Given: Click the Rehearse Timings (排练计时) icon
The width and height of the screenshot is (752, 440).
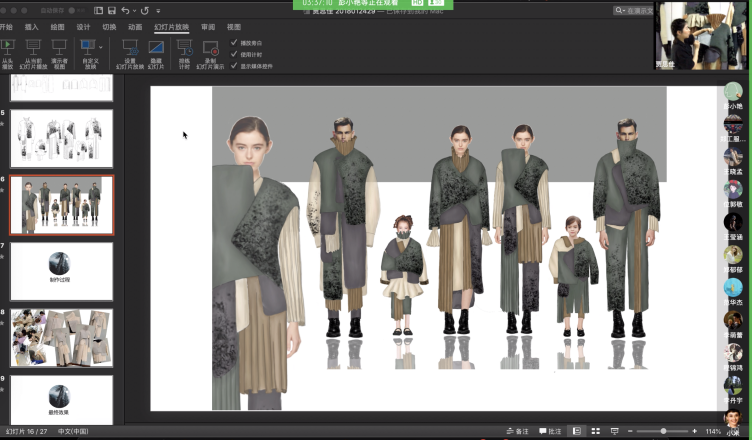Looking at the screenshot, I should pyautogui.click(x=185, y=47).
